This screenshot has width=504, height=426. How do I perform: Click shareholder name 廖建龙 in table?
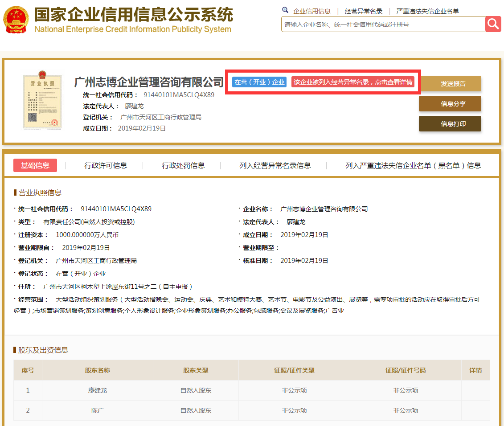98,390
